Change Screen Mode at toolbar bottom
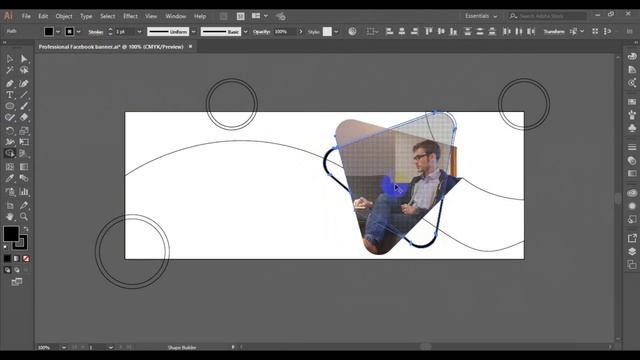Image resolution: width=640 pixels, height=360 pixels. (x=17, y=282)
